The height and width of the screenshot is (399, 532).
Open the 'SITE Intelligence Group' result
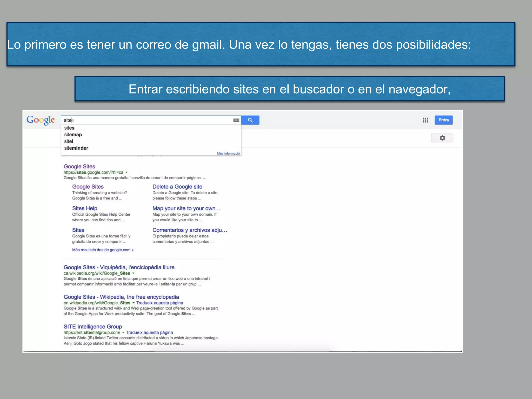coord(93,327)
